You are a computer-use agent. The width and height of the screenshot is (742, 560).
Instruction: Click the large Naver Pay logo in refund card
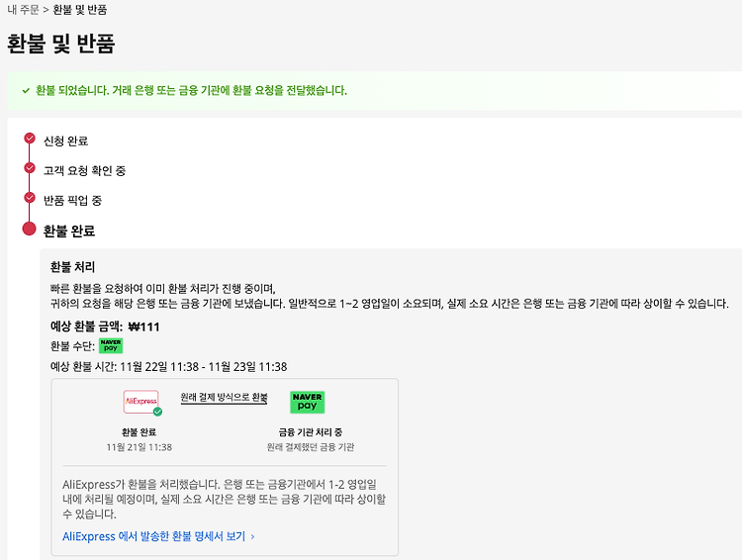point(307,402)
